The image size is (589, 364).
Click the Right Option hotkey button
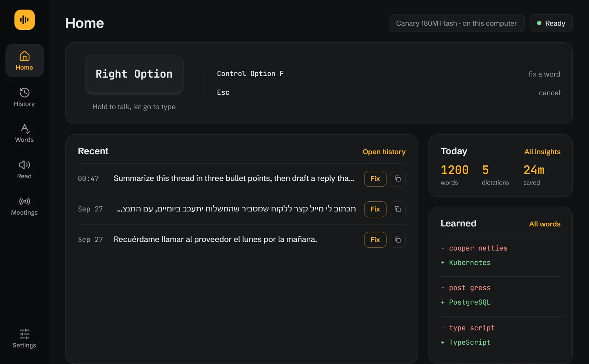pyautogui.click(x=134, y=74)
